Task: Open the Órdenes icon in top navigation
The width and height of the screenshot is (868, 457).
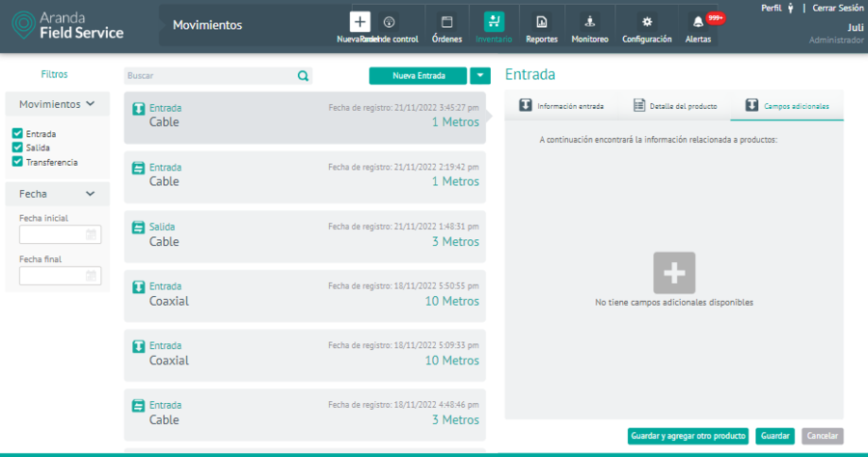Action: tap(447, 22)
